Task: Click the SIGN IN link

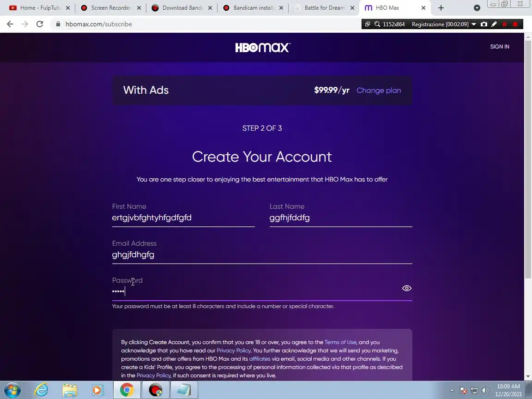Action: pyautogui.click(x=499, y=47)
